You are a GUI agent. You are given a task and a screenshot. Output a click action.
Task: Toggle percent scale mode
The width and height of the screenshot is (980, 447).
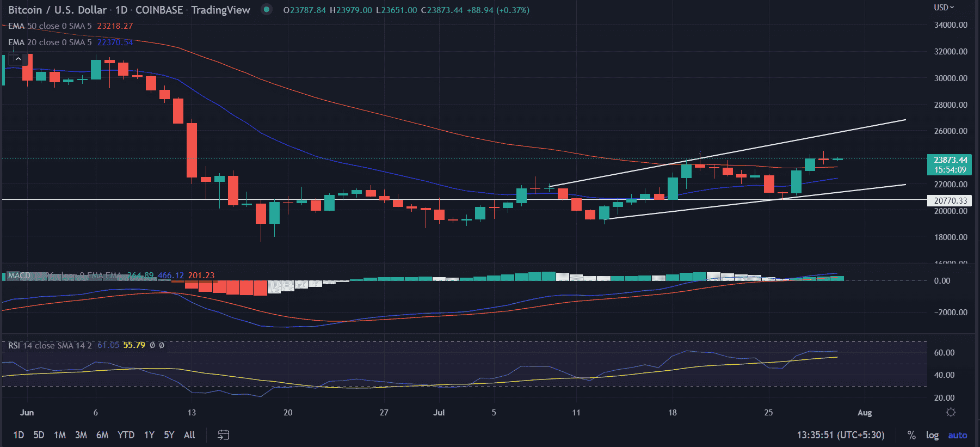(x=911, y=435)
